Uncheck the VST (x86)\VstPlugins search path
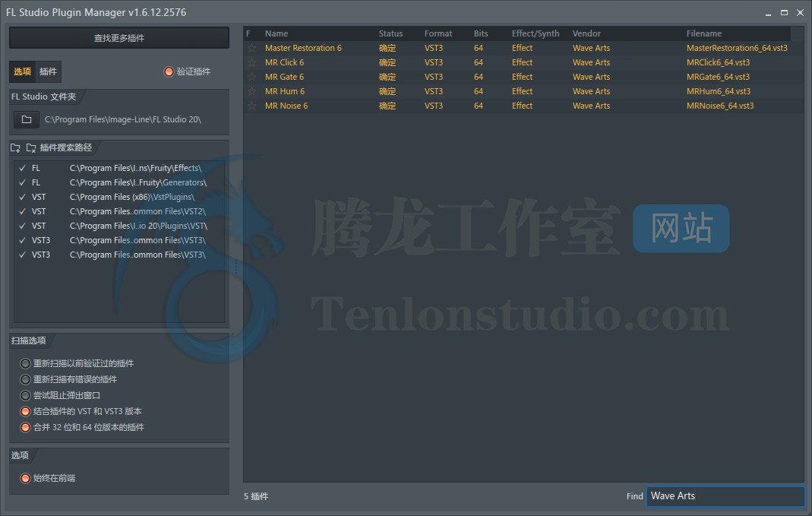Image resolution: width=812 pixels, height=516 pixels. pyautogui.click(x=22, y=198)
